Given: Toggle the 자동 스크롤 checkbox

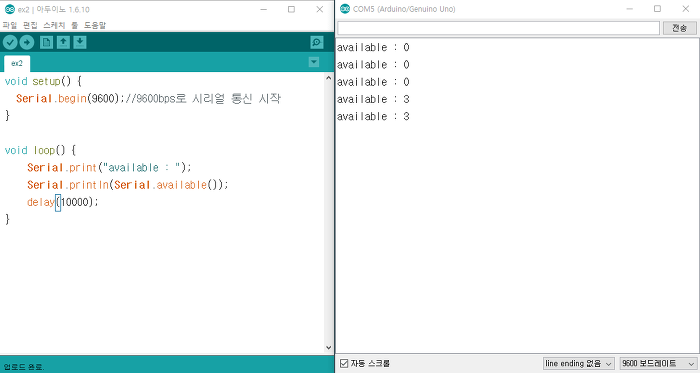Looking at the screenshot, I should point(344,363).
